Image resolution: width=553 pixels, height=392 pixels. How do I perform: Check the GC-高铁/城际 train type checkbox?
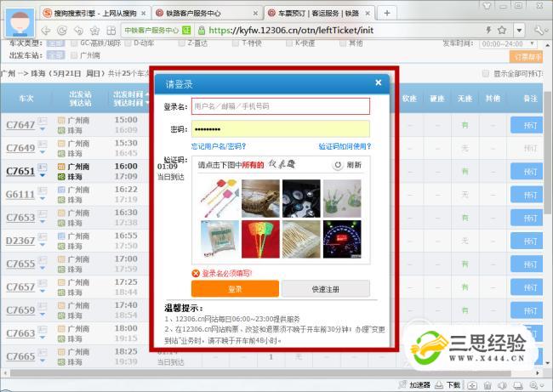coord(74,42)
